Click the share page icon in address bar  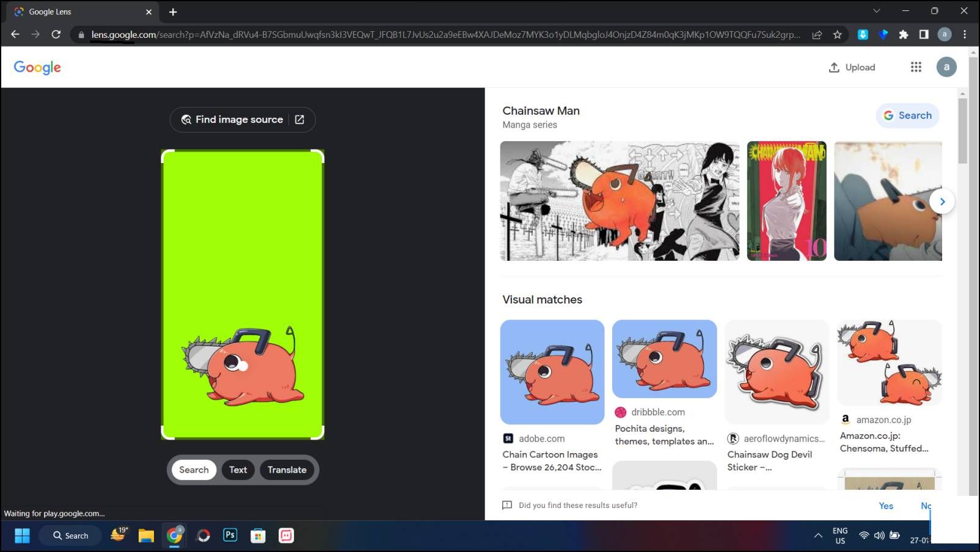click(x=817, y=35)
